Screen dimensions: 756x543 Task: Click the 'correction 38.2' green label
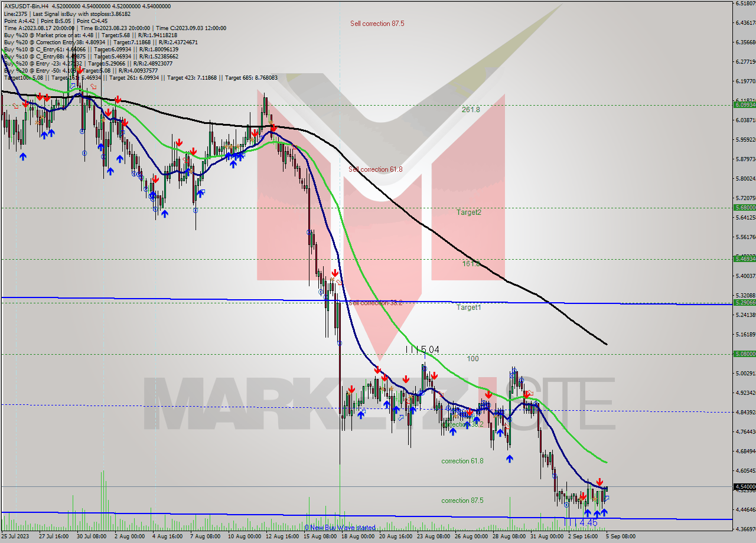point(462,424)
